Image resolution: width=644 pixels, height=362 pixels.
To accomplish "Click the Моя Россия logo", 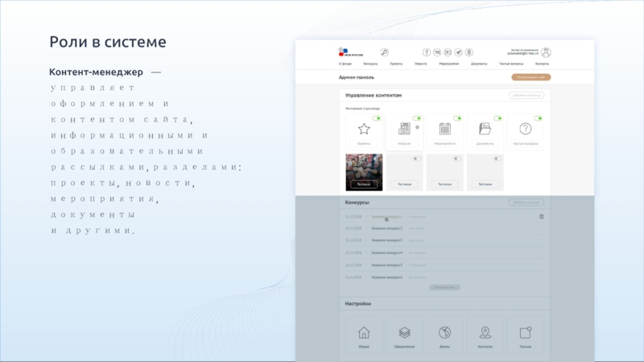I will 350,52.
